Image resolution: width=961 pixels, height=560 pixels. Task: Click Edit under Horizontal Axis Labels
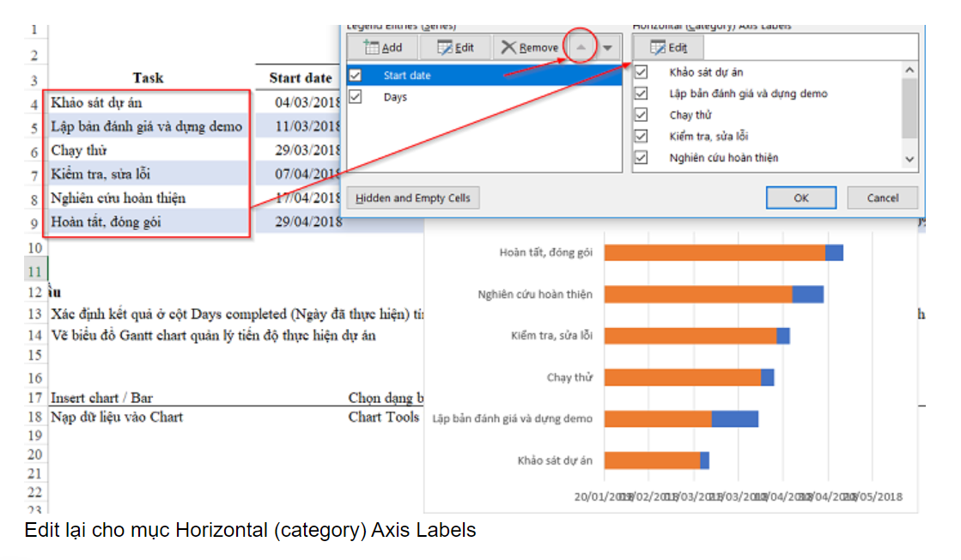click(x=669, y=47)
